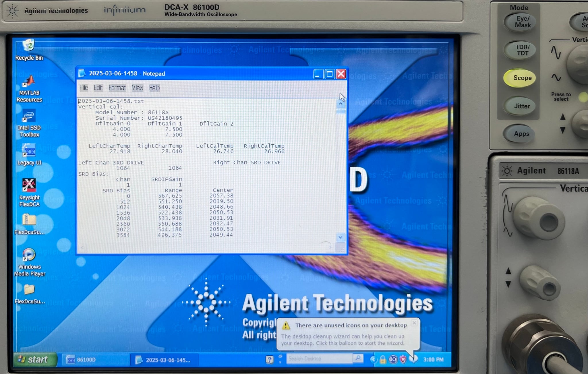Image resolution: width=588 pixels, height=374 pixels.
Task: Click the Range value 567.625
Action: [x=170, y=196]
